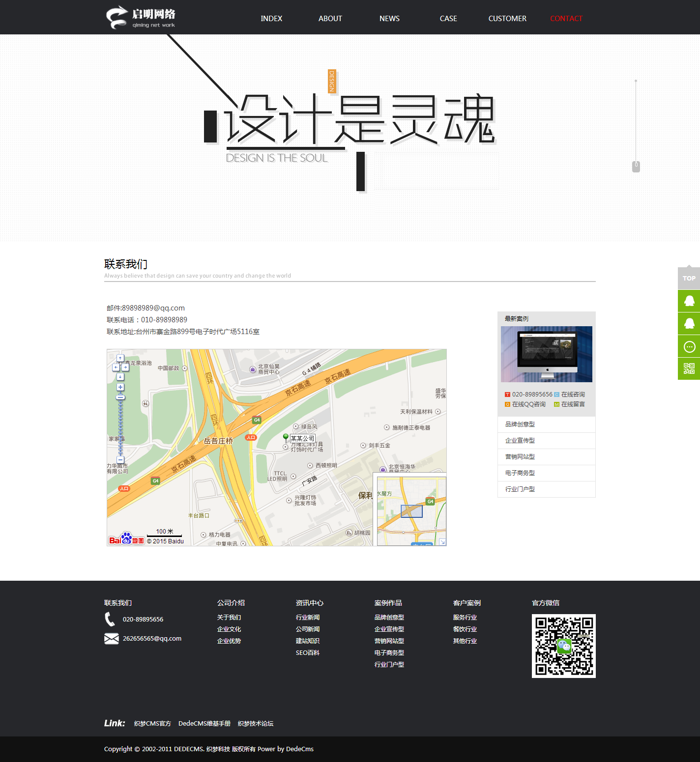Open the latest case iMac thumbnail
The width and height of the screenshot is (700, 762).
pos(547,354)
